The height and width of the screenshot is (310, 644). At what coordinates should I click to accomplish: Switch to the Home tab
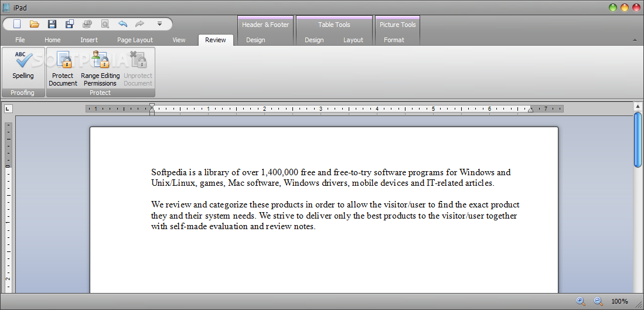[53, 40]
